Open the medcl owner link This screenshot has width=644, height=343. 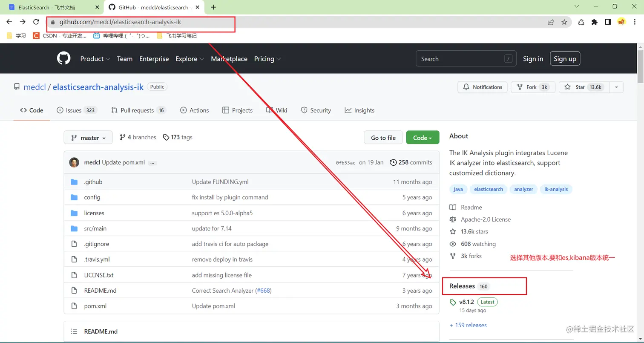pos(34,87)
